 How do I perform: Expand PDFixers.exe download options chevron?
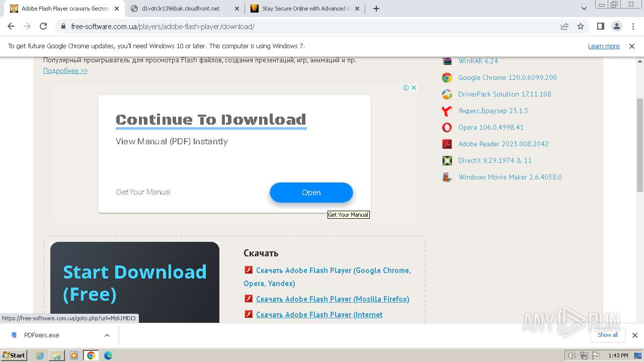tap(107, 335)
